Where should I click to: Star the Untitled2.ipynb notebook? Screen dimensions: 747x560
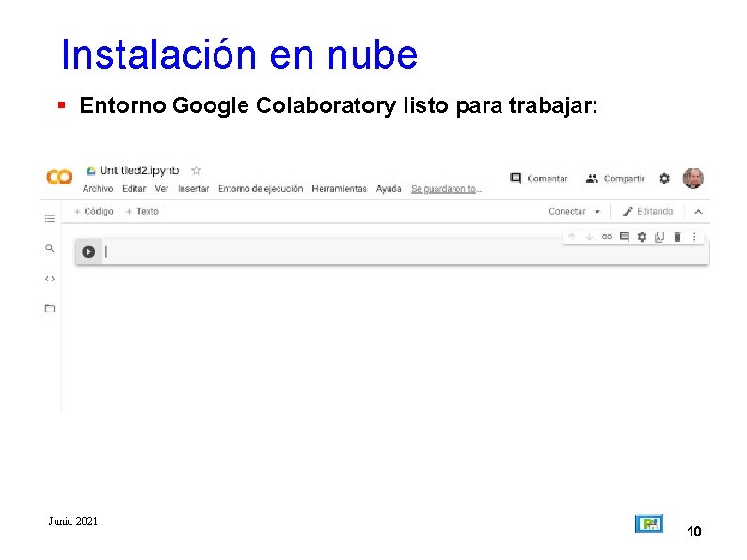(x=196, y=170)
